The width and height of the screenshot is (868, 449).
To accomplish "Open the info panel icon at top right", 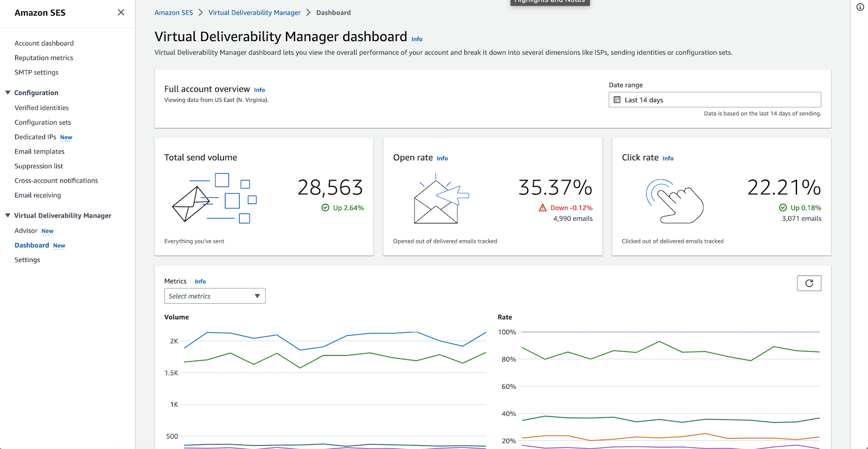I will (x=860, y=7).
